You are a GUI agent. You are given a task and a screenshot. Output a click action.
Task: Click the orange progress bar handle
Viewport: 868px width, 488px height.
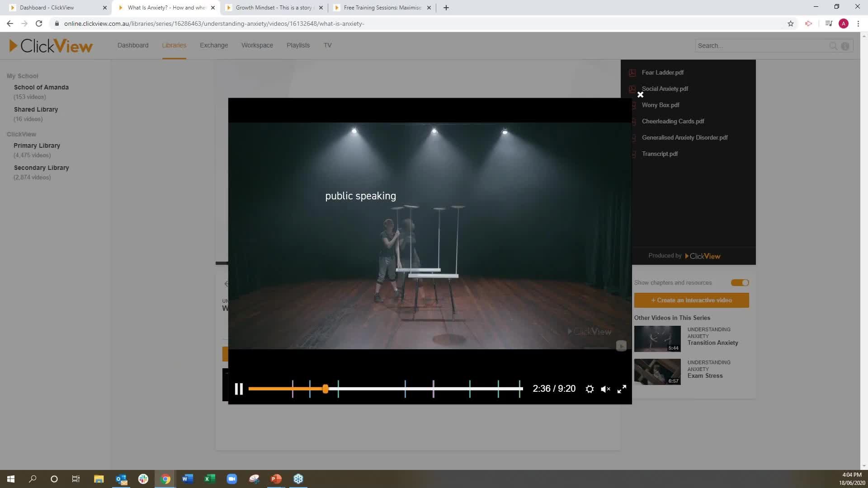point(325,389)
